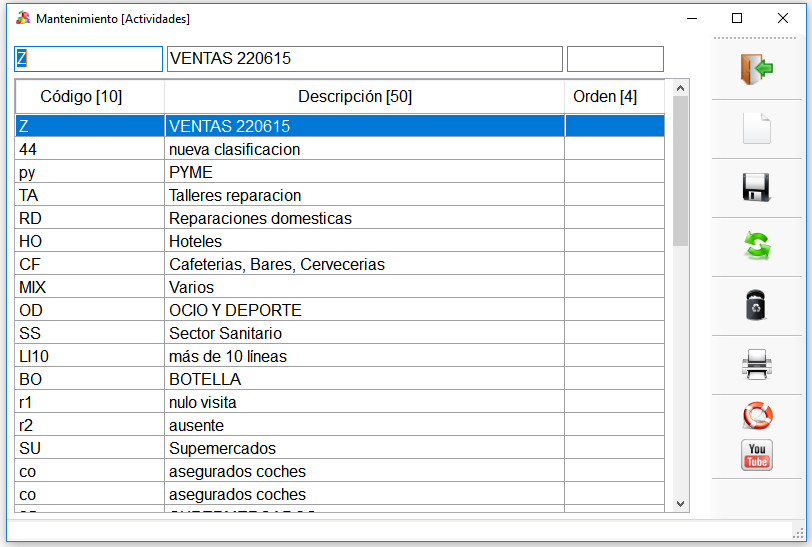Screen dimensions: 812x547
Task: Click code cell SS
Action: (90, 333)
